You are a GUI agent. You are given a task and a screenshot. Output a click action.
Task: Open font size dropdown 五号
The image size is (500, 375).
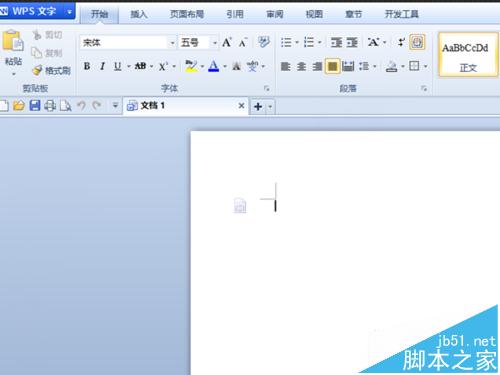[x=215, y=43]
